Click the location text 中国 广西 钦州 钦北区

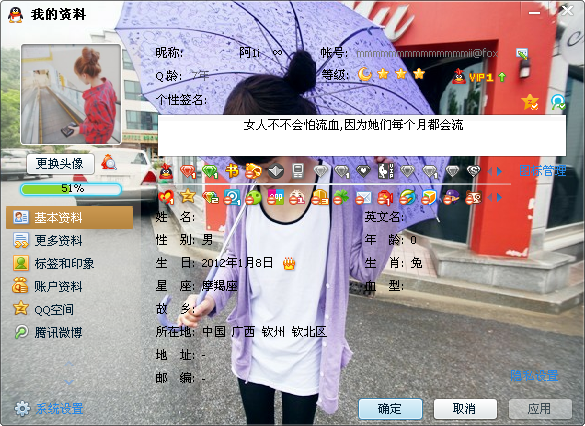coord(264,332)
